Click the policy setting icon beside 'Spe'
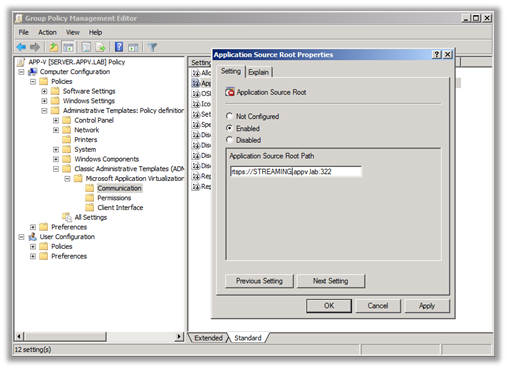 196,125
